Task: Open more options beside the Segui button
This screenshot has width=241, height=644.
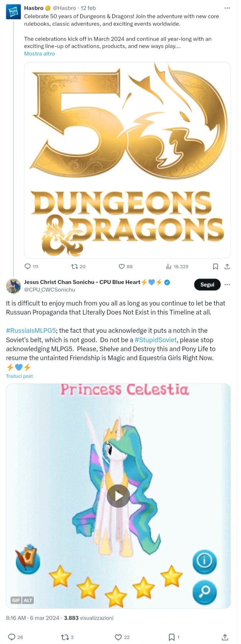Action: coord(227,284)
